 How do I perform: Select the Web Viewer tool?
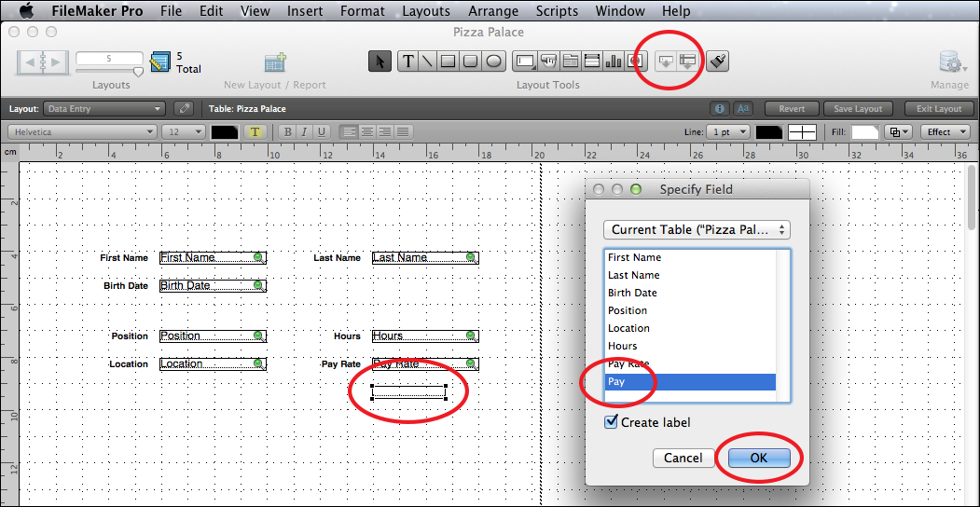636,62
